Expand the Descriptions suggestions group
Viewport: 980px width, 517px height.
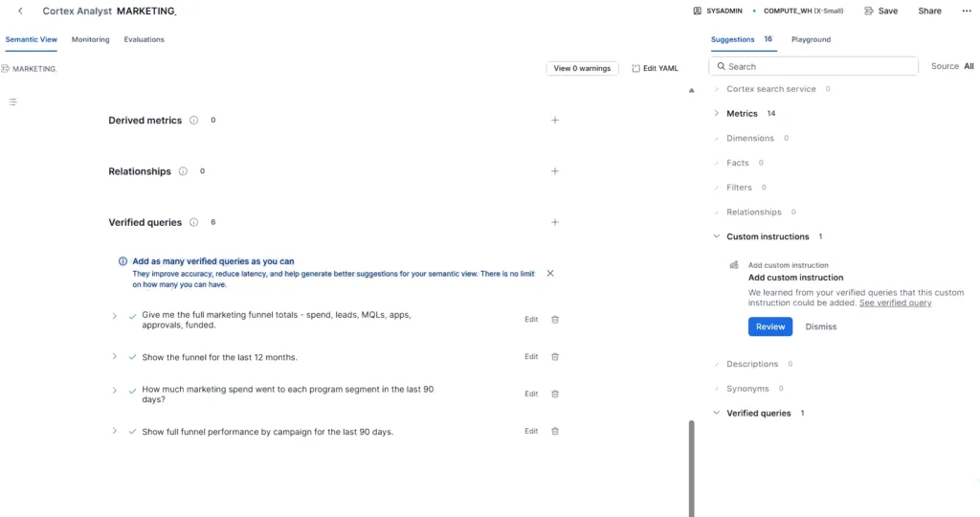[717, 364]
